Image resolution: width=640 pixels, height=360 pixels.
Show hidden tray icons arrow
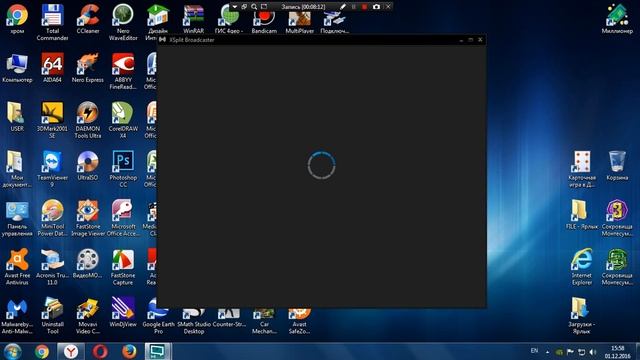[x=547, y=352]
